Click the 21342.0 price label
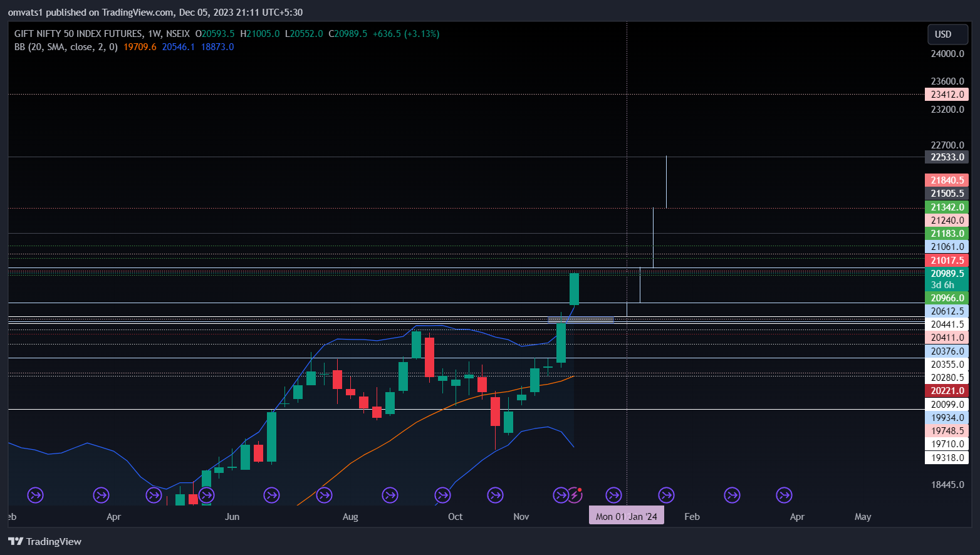Image resolution: width=980 pixels, height=555 pixels. [x=947, y=207]
